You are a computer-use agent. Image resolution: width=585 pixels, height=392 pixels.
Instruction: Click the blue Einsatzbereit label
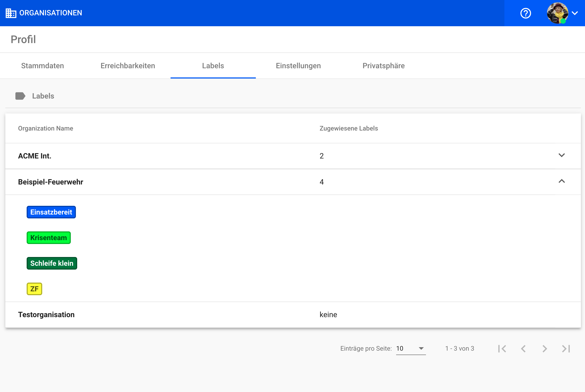(51, 212)
